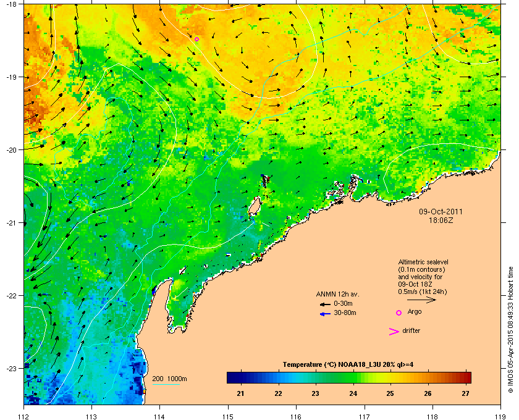Click the colorbar tick label 23
Viewport: 519px width, 420px height.
click(316, 393)
